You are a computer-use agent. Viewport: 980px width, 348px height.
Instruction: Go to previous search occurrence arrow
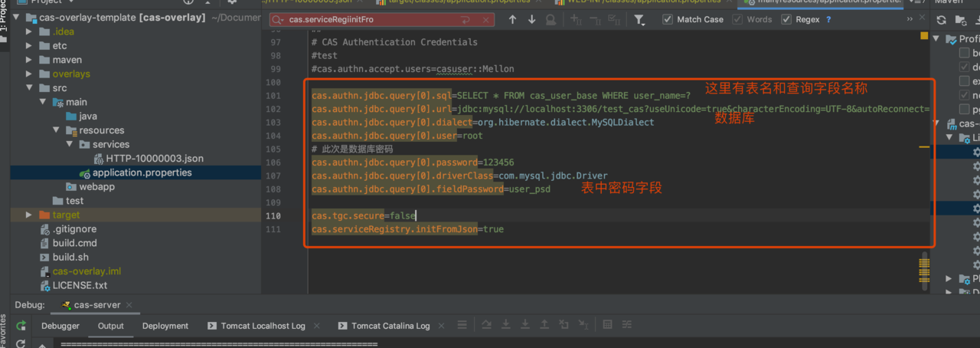[x=513, y=20]
